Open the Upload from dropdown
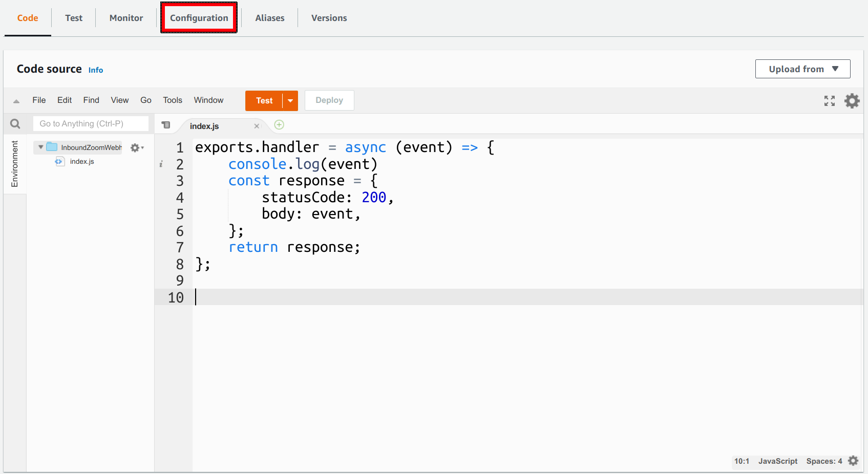The image size is (868, 474). (802, 69)
